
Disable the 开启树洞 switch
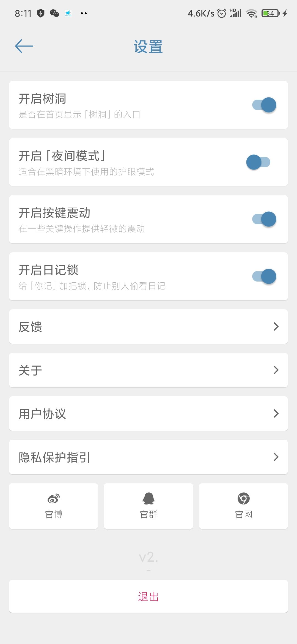[x=264, y=105]
